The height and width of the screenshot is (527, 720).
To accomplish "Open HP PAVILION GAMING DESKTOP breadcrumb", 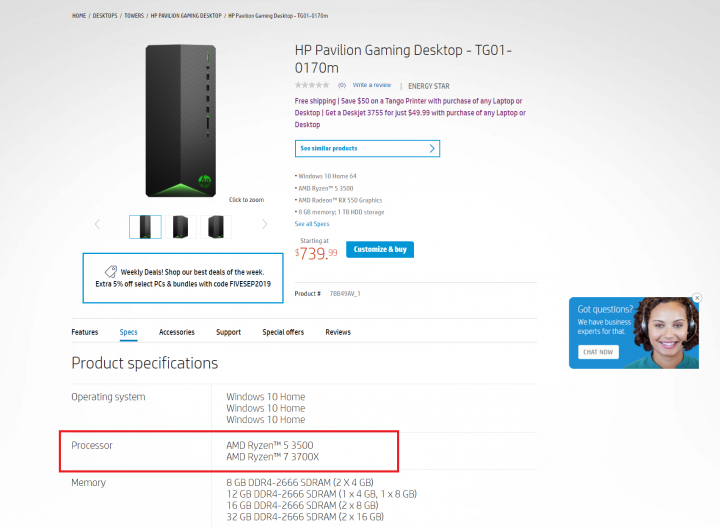I will [x=186, y=16].
